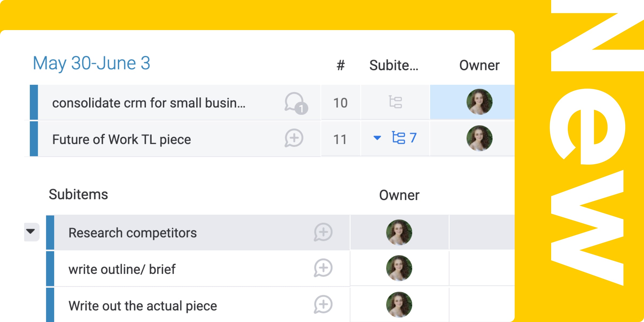Click the # column header
This screenshot has height=322, width=644.
click(341, 65)
